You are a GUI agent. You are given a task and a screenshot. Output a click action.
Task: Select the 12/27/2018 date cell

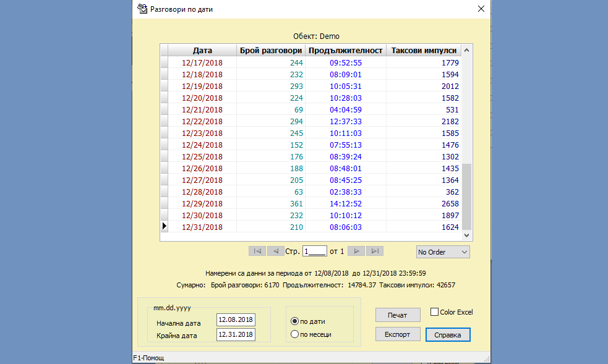click(202, 180)
